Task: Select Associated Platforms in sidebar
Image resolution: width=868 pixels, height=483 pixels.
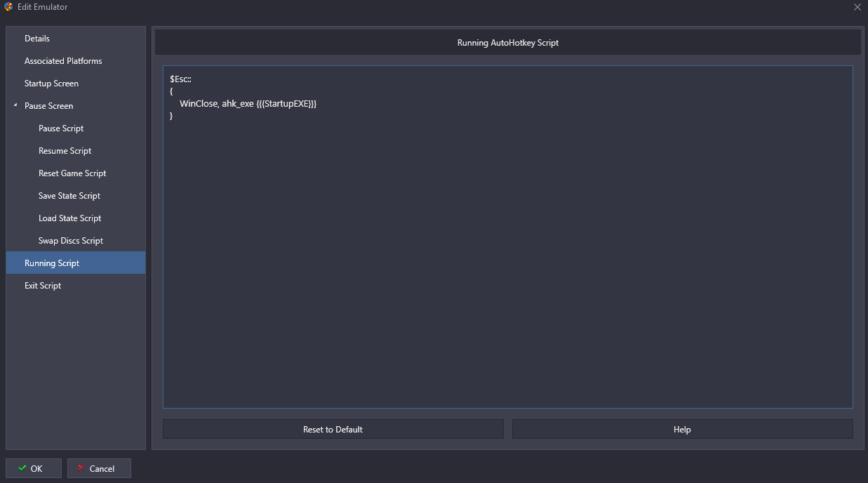Action: point(76,61)
